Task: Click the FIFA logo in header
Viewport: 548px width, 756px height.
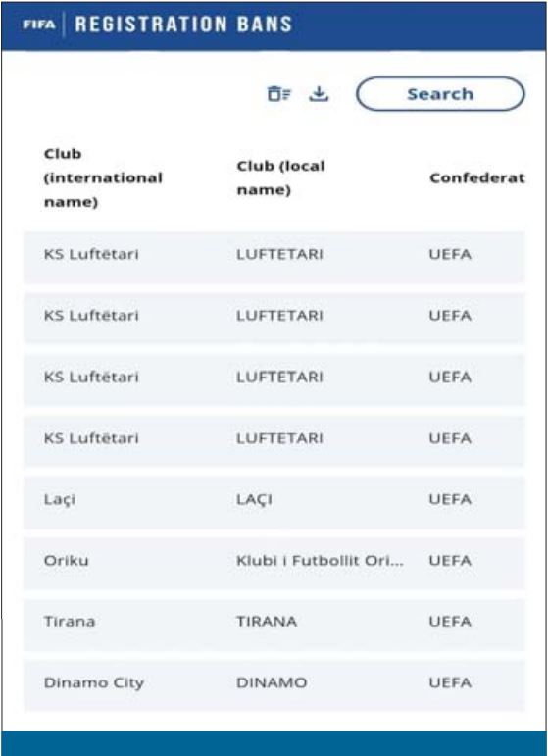Action: point(39,25)
